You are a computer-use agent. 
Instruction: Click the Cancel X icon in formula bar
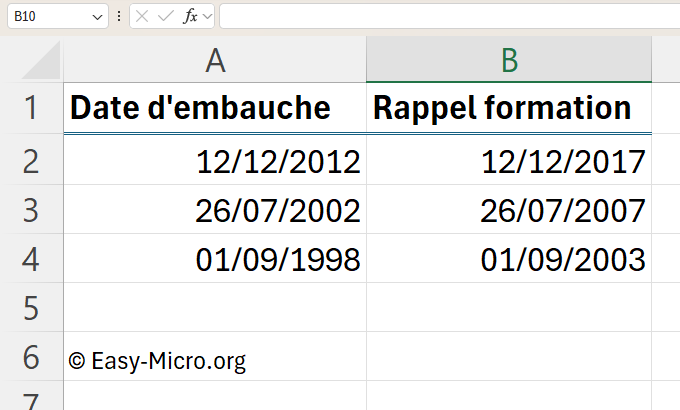coord(142,16)
